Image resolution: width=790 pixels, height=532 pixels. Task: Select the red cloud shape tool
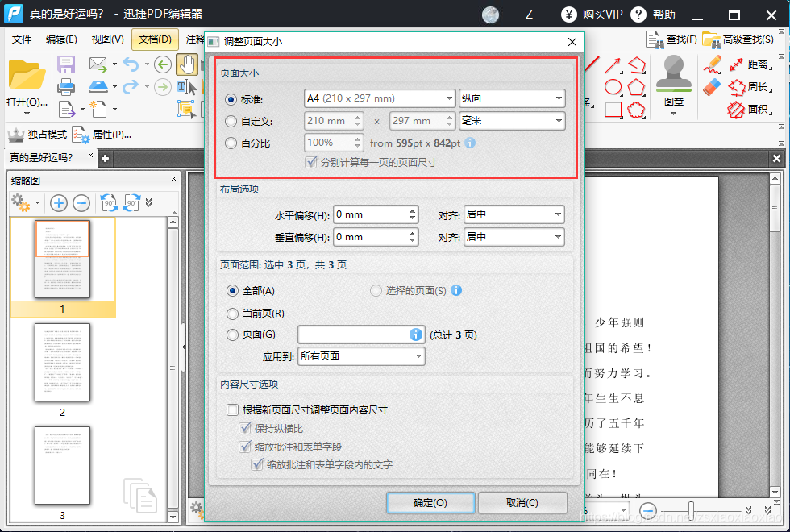pos(636,110)
